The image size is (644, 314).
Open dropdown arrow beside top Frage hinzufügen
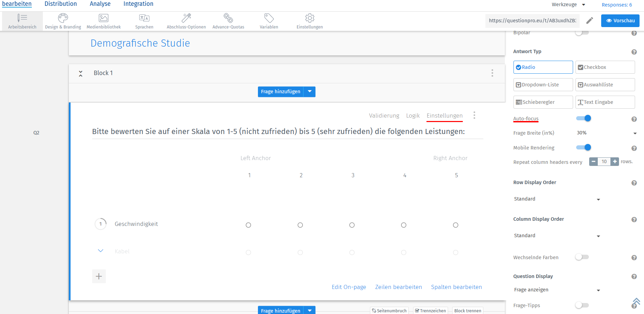click(310, 92)
